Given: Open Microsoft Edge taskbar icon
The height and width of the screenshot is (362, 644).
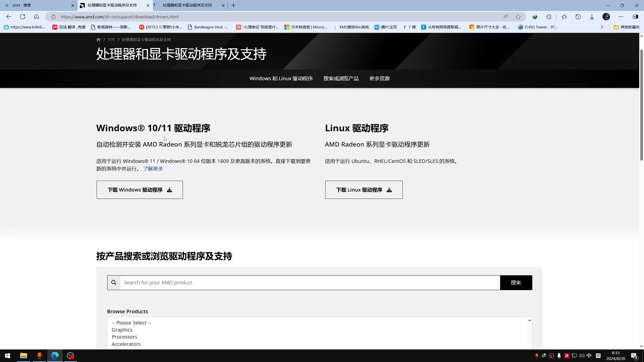Looking at the screenshot, I should 55,356.
